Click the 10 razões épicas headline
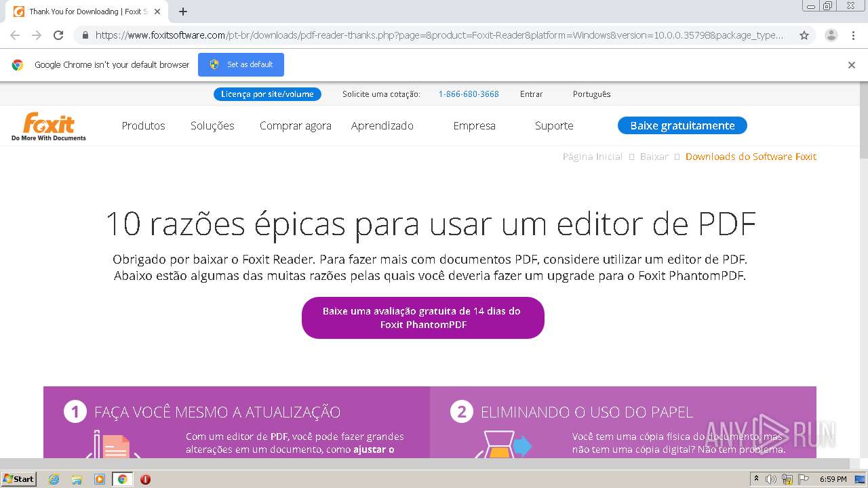 (431, 224)
